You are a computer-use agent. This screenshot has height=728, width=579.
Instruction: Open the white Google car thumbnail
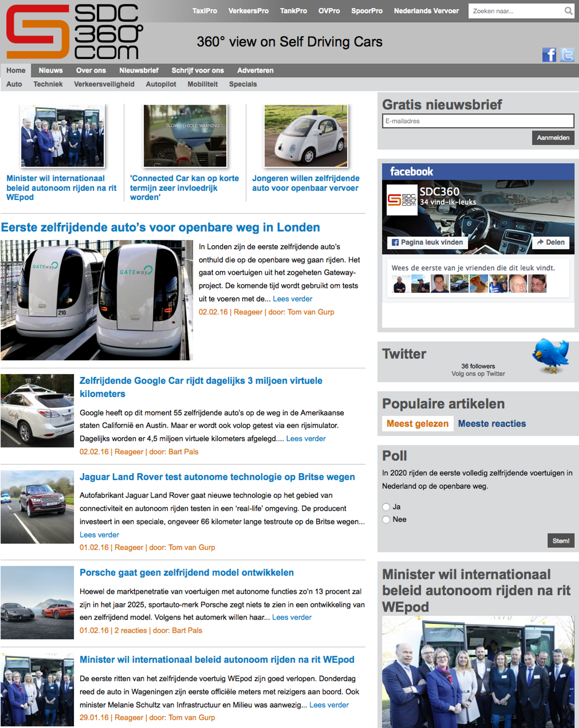coord(306,136)
